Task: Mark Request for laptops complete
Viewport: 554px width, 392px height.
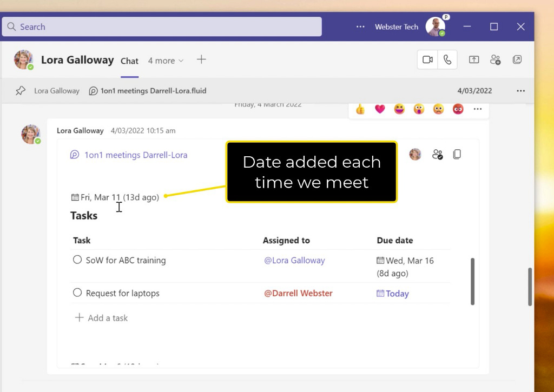Action: [x=77, y=293]
